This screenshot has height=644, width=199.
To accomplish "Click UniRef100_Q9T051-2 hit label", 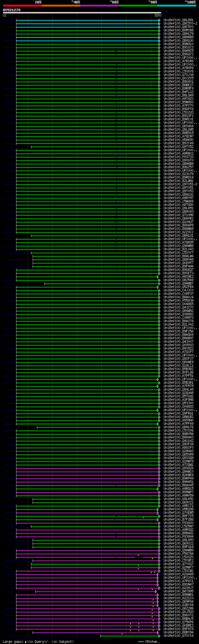I will pos(180,184).
